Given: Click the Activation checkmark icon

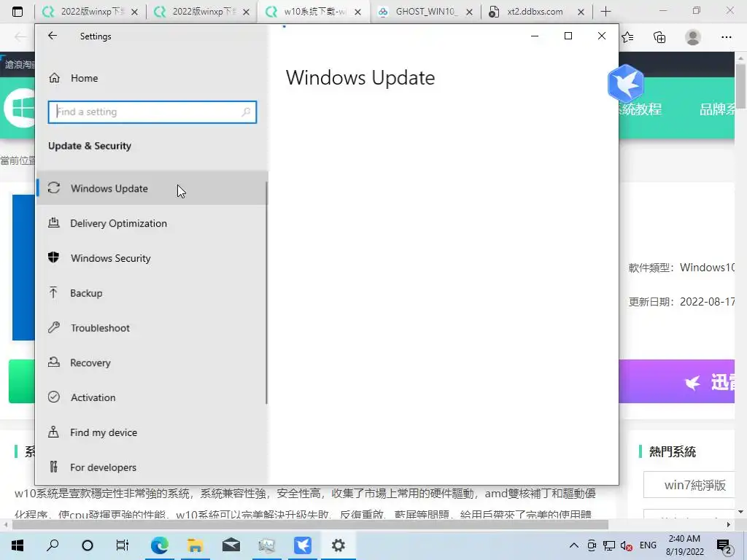Looking at the screenshot, I should coord(54,397).
